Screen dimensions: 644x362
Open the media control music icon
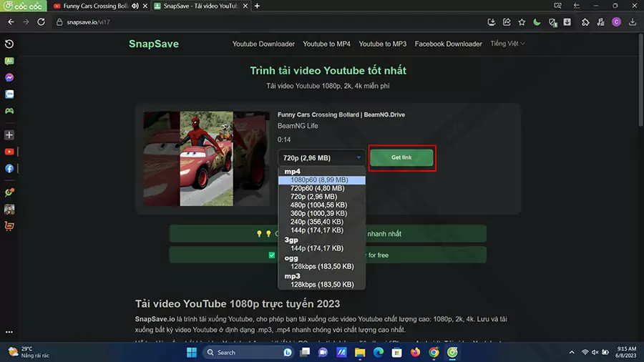(x=600, y=22)
